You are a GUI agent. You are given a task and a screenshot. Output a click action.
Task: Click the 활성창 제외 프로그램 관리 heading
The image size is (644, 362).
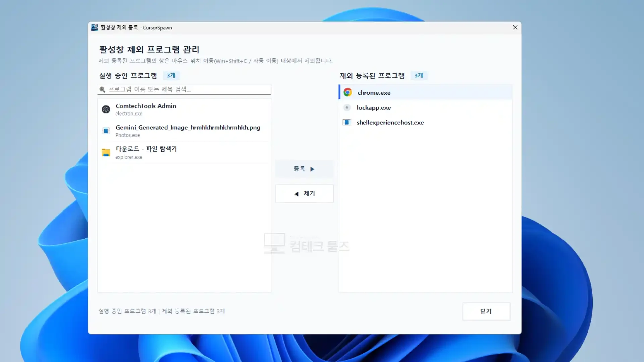click(149, 50)
